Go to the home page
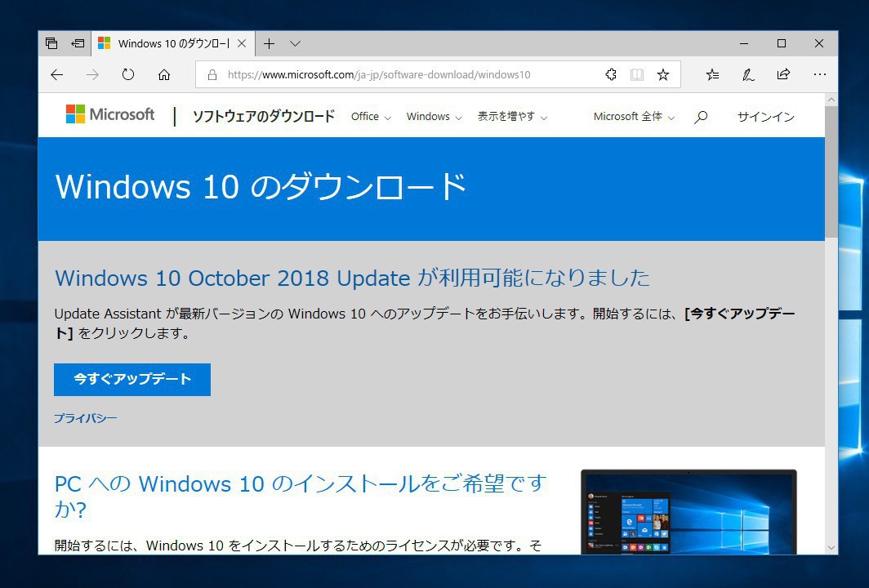 coord(164,75)
